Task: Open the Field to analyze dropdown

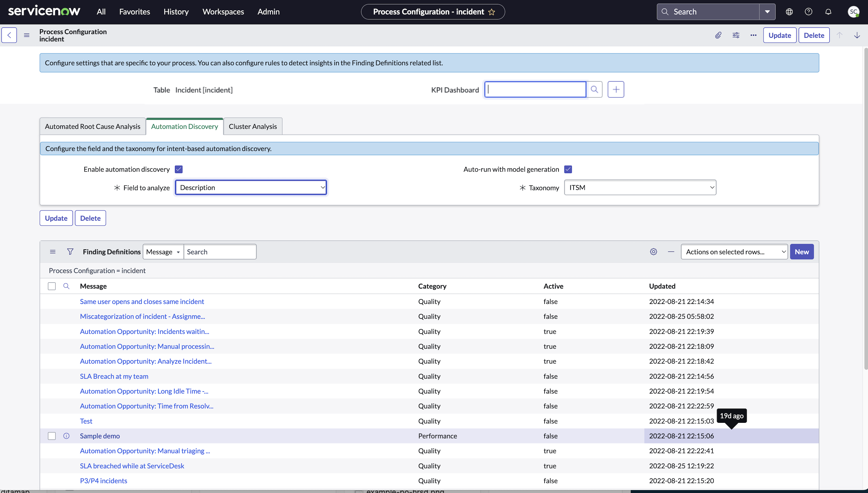Action: coord(251,187)
